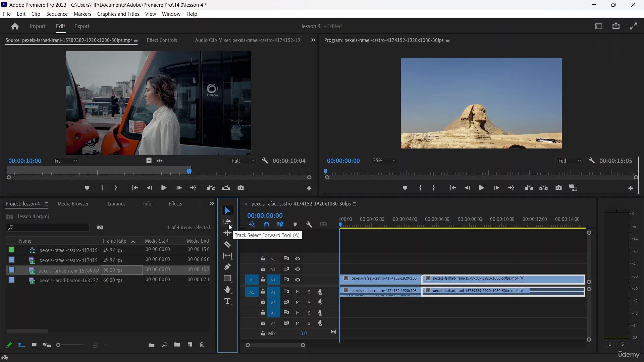Select the Track Select Forward tool
Image resolution: width=644 pixels, height=362 pixels.
[x=227, y=222]
